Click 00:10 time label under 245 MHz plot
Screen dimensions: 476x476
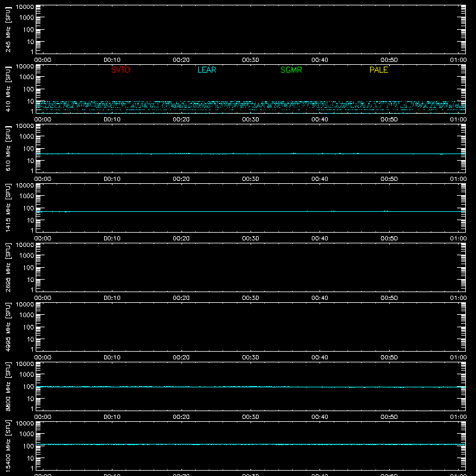112,60
